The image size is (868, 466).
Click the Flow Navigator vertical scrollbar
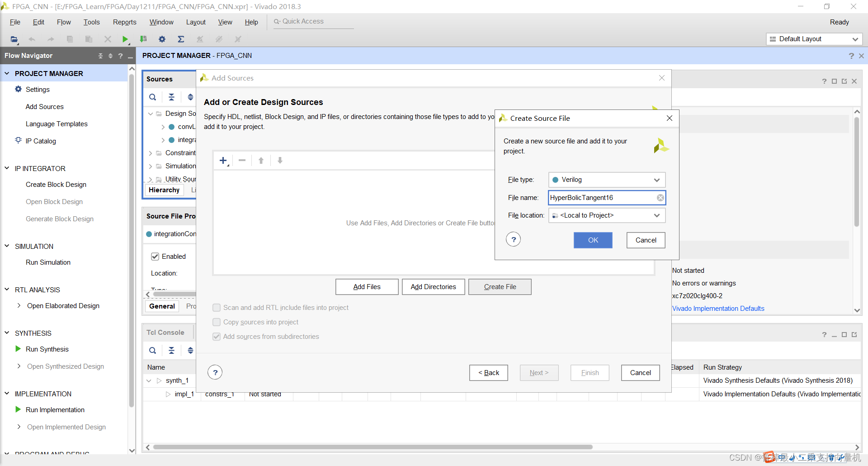point(132,240)
